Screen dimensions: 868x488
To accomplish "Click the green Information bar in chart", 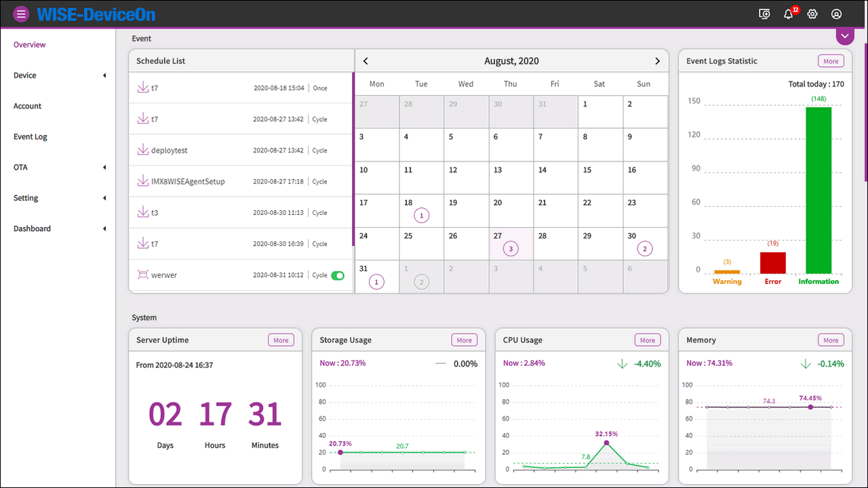I will (818, 190).
